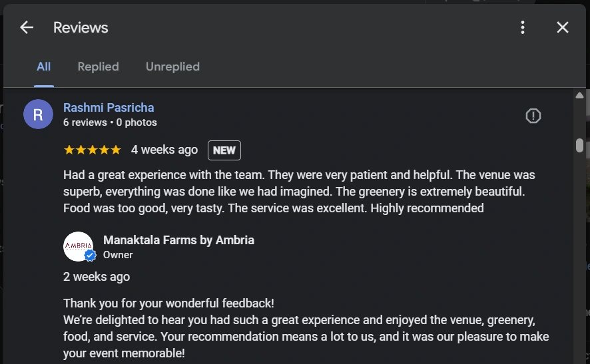Click the vertical scrollbar thumb

tap(579, 145)
